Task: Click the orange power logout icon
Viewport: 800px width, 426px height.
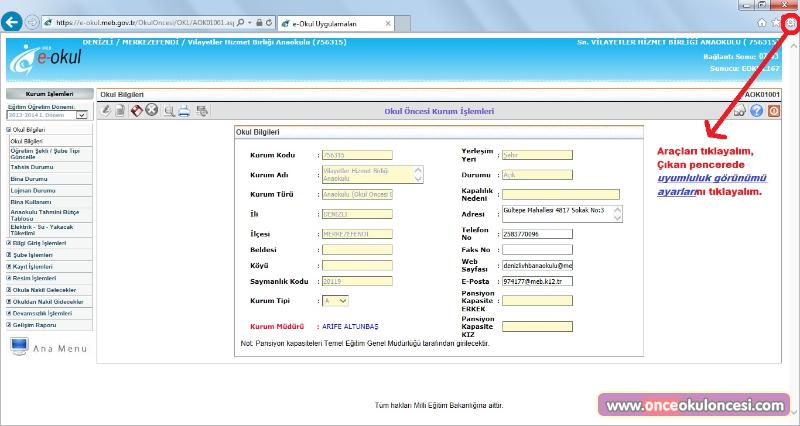Action: coord(773,111)
